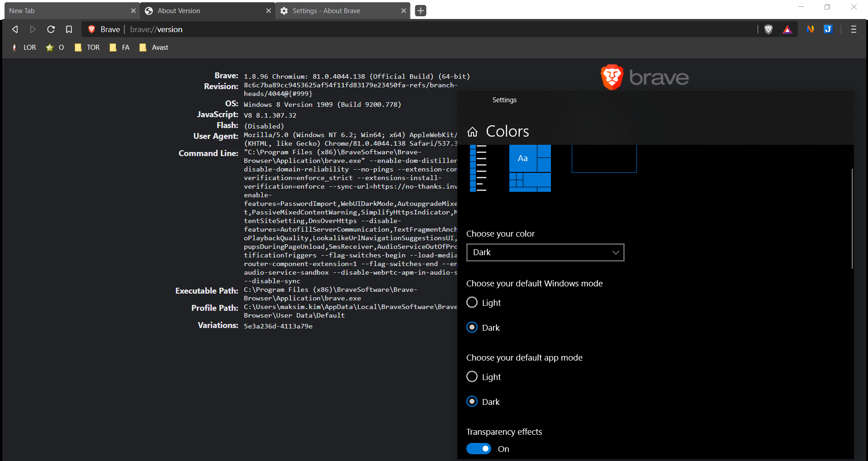Open the Avast bookmarks folder
This screenshot has height=461, width=868.
point(154,48)
